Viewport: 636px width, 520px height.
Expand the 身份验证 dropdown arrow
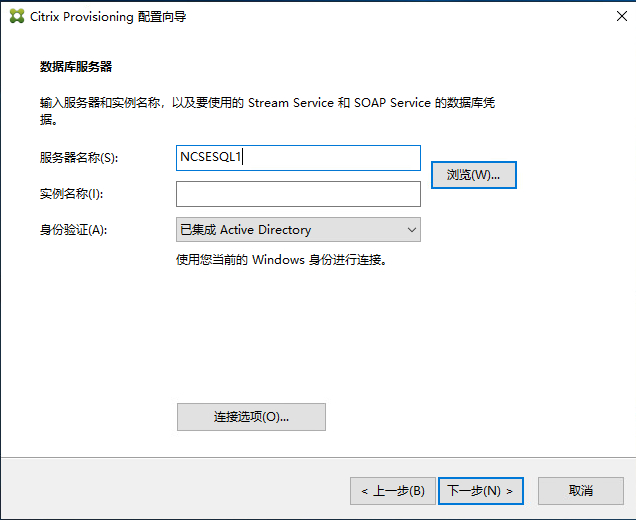pos(411,230)
